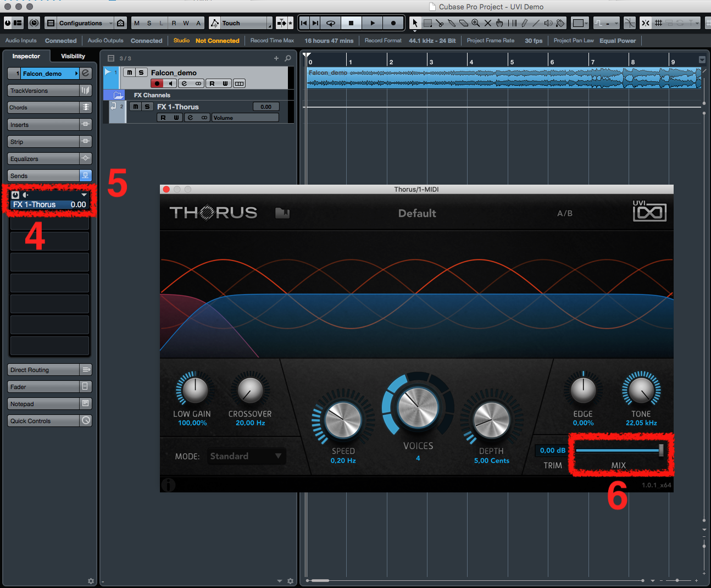Open the send slot dropdown arrow
The image size is (711, 588).
pyautogui.click(x=84, y=195)
